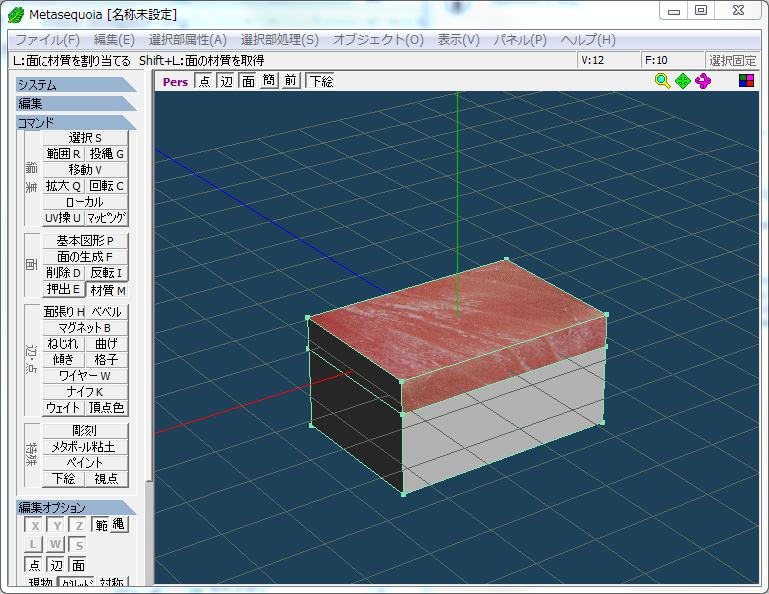The image size is (769, 594).
Task: Select the 投縄 G lasso command
Action: (106, 154)
